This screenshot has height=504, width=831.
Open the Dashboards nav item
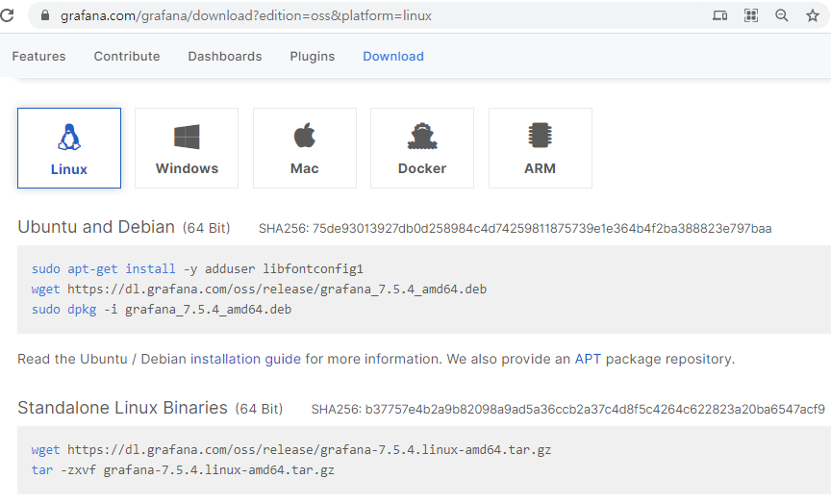225,56
